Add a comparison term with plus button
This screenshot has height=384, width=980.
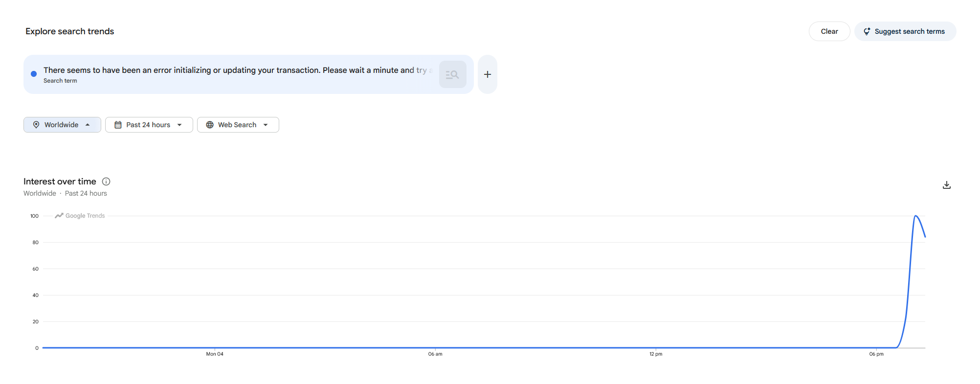488,74
